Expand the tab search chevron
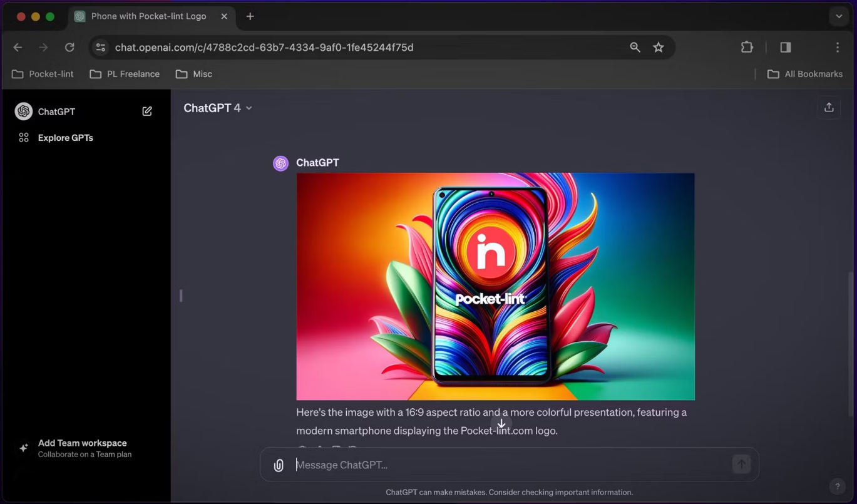The image size is (857, 504). point(839,16)
